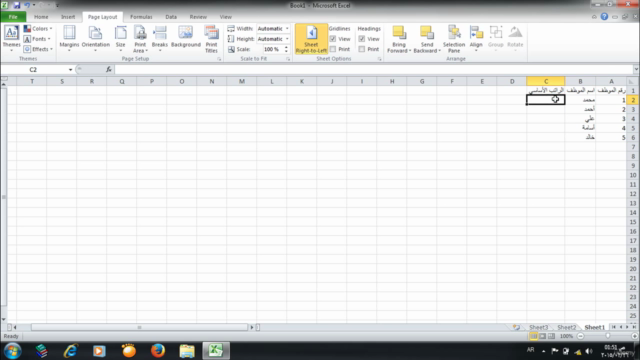Open Print Titles dialog
The height and width of the screenshot is (360, 640).
click(x=211, y=39)
